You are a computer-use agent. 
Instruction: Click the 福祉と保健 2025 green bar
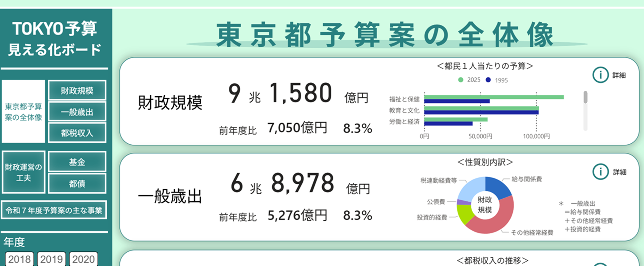point(494,97)
